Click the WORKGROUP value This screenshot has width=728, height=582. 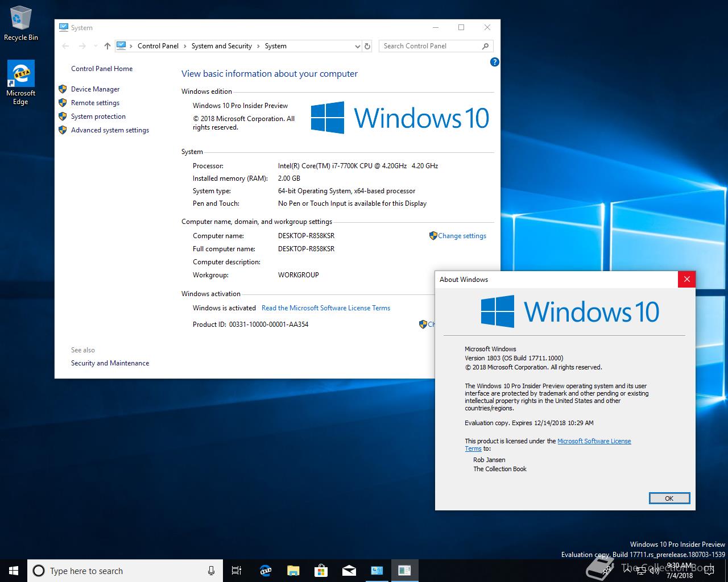(298, 275)
